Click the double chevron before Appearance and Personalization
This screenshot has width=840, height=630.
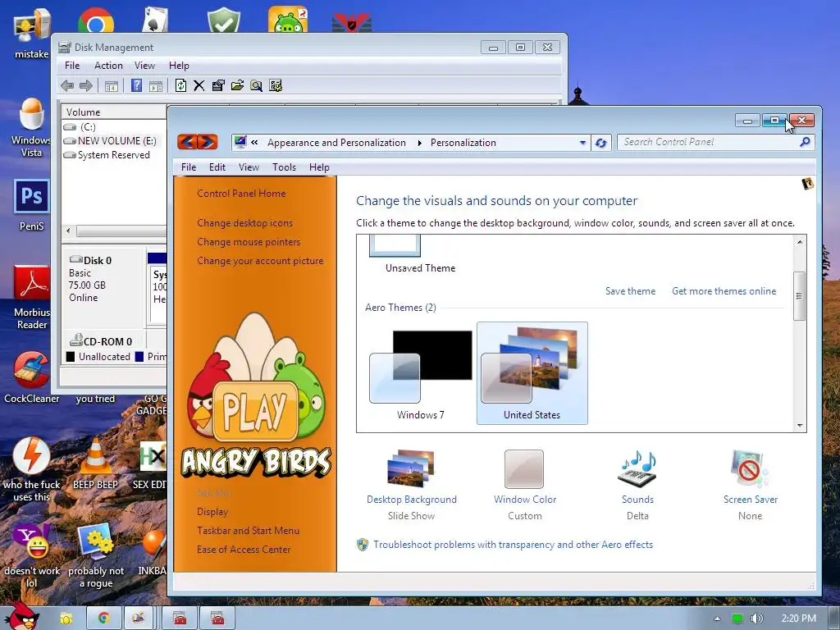254,143
